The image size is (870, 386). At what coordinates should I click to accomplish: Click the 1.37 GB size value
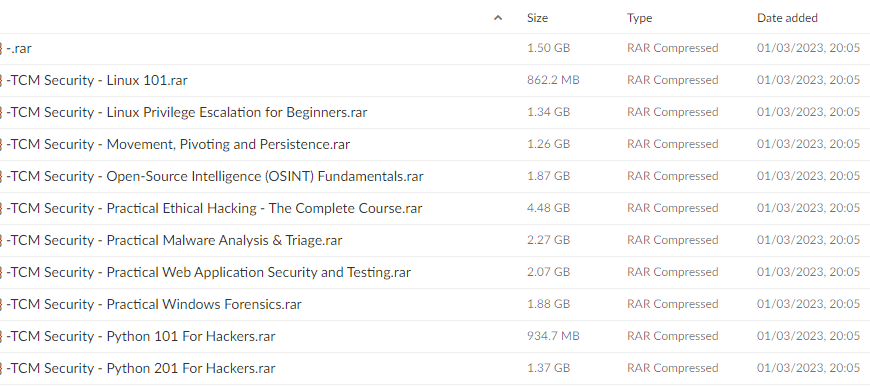[548, 368]
